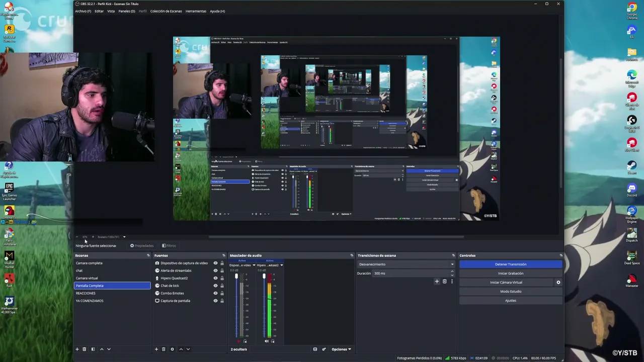The image size is (644, 362).
Task: Click Iniciar Grabación button
Action: [x=511, y=273]
